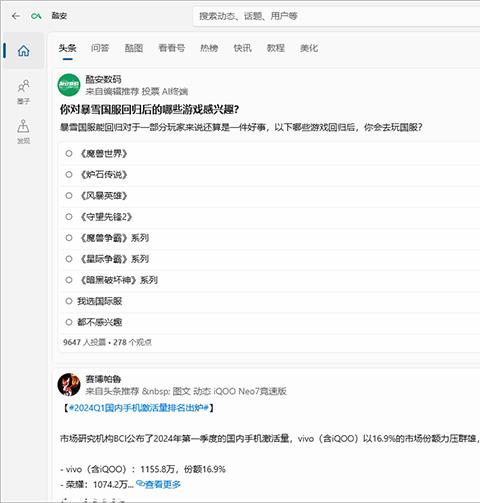The width and height of the screenshot is (480, 503).
Task: Click the paragraph starting 市场研究机构BCI
Action: point(270,439)
